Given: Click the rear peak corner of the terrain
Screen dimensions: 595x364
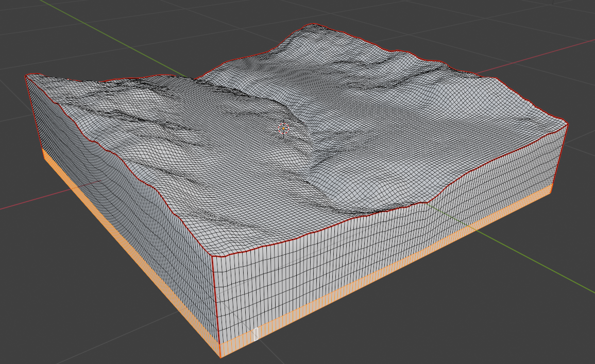Looking at the screenshot, I should click(313, 24).
